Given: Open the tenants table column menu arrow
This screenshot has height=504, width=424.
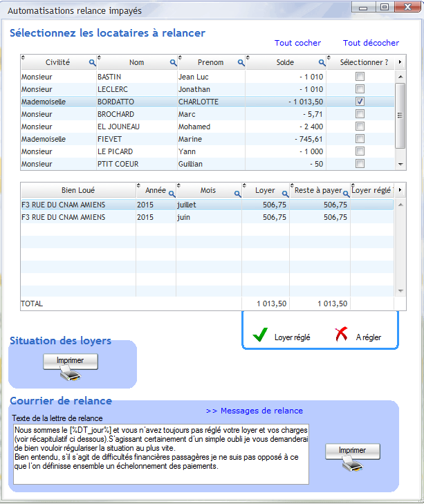Looking at the screenshot, I should coord(400,62).
